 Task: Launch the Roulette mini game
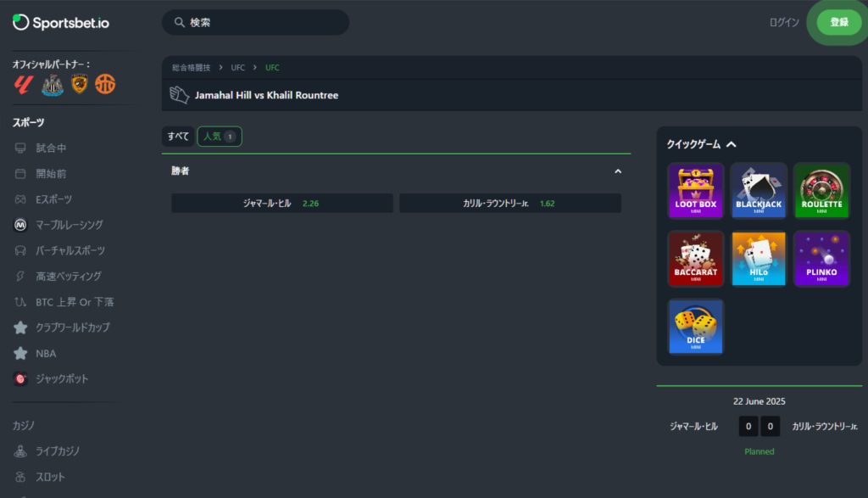[x=821, y=191]
